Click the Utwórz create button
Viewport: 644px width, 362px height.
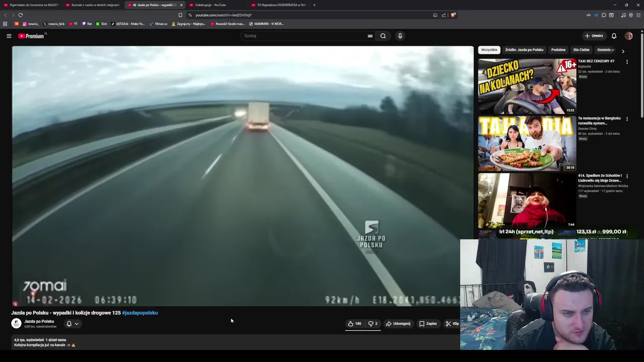click(x=594, y=36)
